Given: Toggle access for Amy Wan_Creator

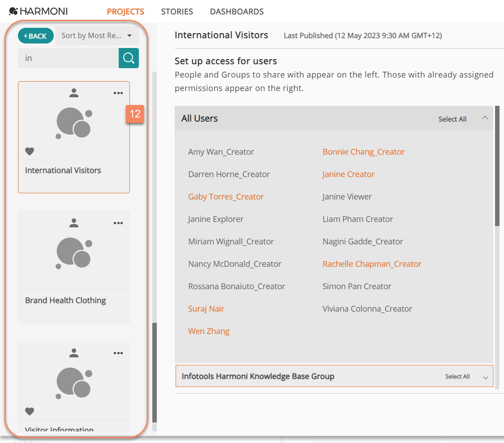Looking at the screenshot, I should click(221, 152).
